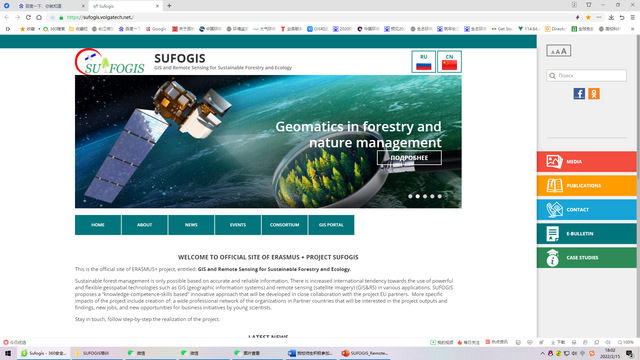Open the MEDIA sidebar section
Viewport: 640px width, 360px height.
587,162
